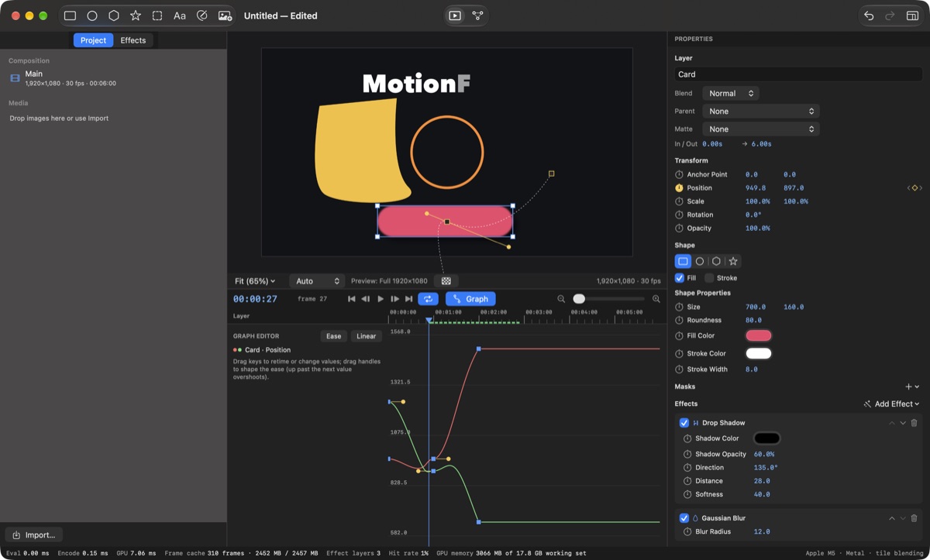Open the Fit (65%) zoom dropdown
The height and width of the screenshot is (560, 930).
tap(255, 281)
